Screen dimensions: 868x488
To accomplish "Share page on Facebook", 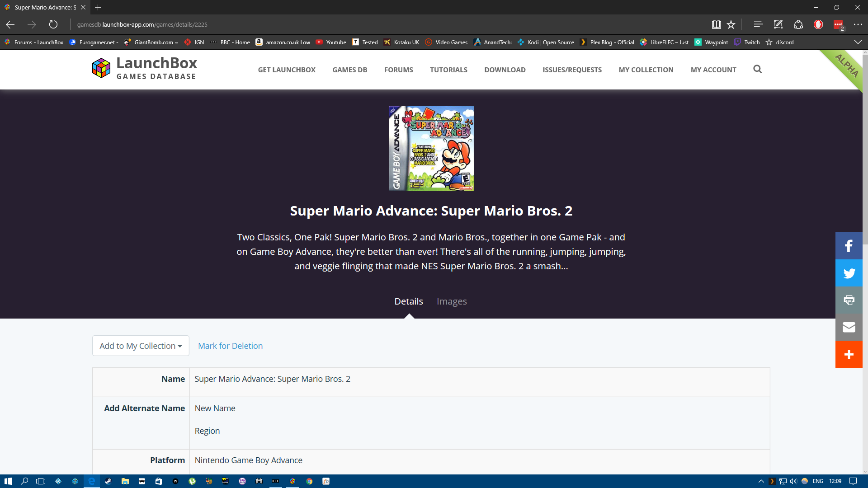I will (x=849, y=246).
